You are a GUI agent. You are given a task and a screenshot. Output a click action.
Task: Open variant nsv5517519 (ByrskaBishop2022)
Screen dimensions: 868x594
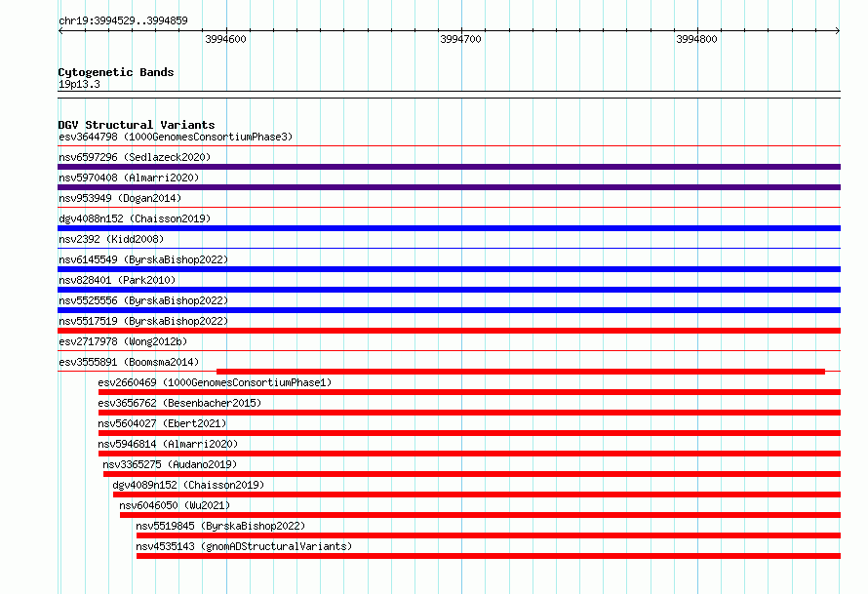[143, 321]
